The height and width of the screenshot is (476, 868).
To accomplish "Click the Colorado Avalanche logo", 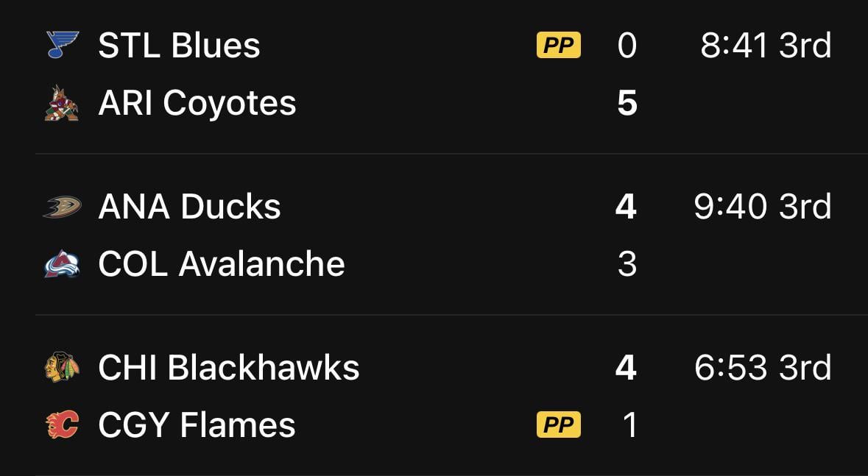I will pos(62,264).
